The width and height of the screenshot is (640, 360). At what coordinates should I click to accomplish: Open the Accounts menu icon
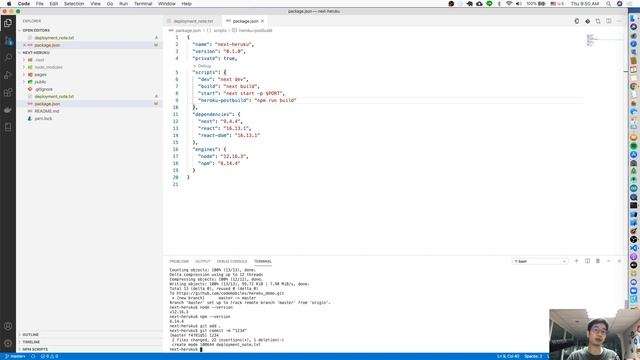point(8,326)
